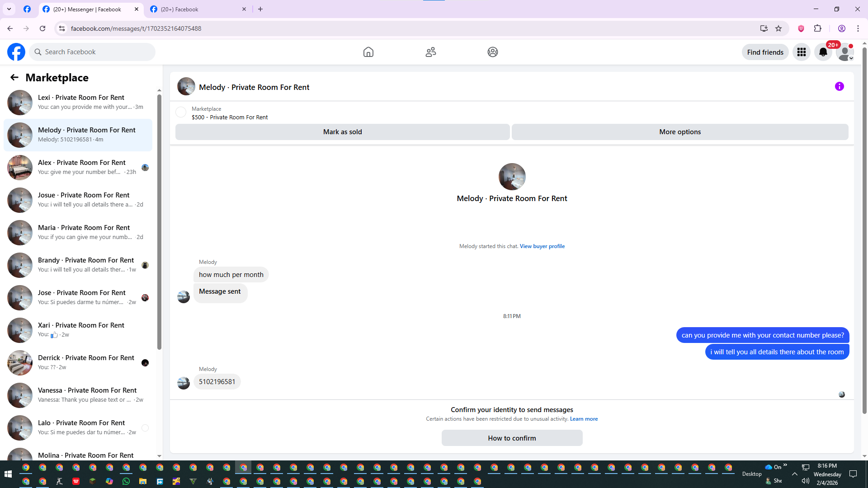The width and height of the screenshot is (868, 488).
Task: Go back with the Marketplace arrow
Action: pos(14,78)
